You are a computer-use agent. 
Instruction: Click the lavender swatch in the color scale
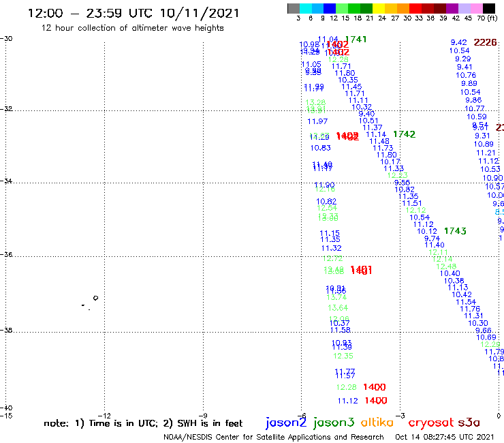pos(464,8)
